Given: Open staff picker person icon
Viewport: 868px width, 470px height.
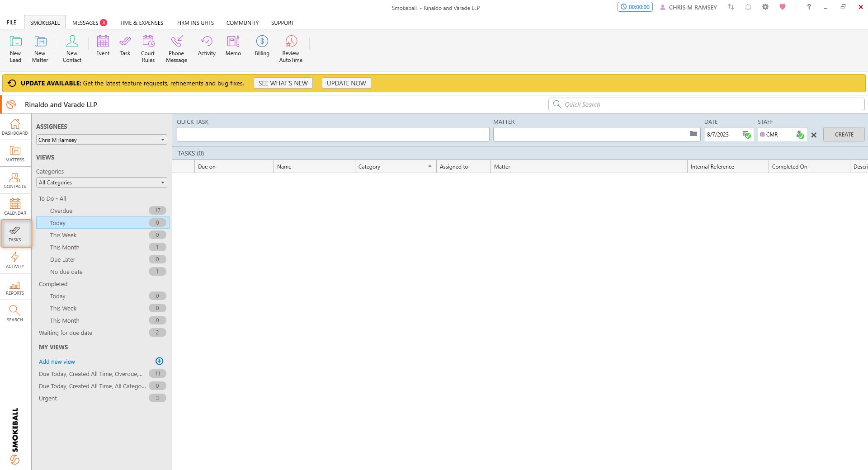Looking at the screenshot, I should 800,135.
